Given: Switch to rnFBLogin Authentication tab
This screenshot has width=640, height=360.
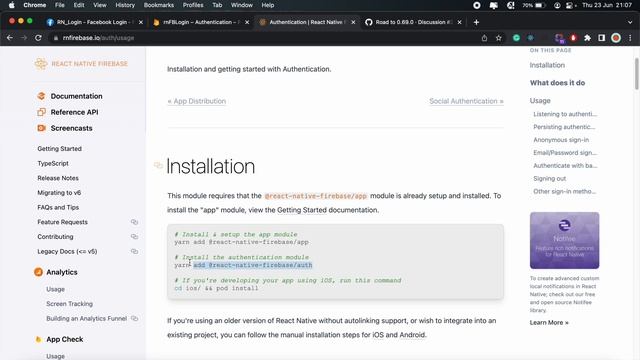Looking at the screenshot, I should pos(201,22).
